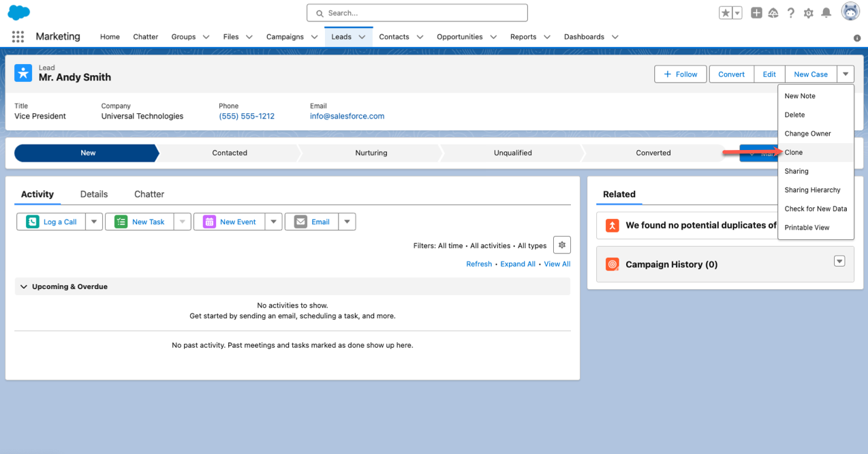Click the Convert button
The width and height of the screenshot is (868, 454).
(x=731, y=74)
